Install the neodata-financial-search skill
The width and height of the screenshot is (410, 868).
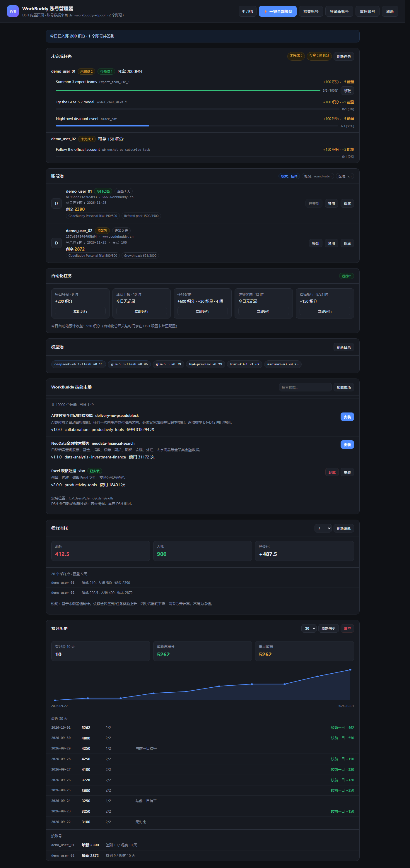pos(347,445)
